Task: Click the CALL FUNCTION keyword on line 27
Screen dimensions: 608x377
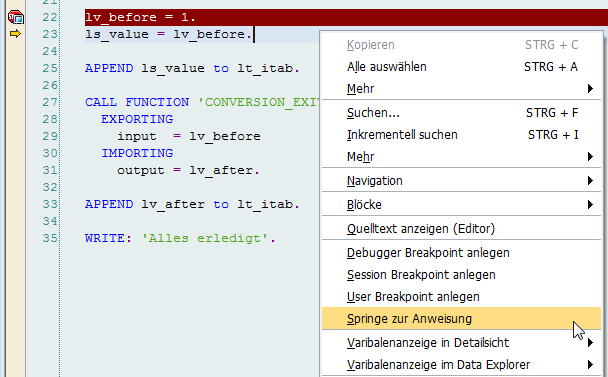Action: click(137, 102)
